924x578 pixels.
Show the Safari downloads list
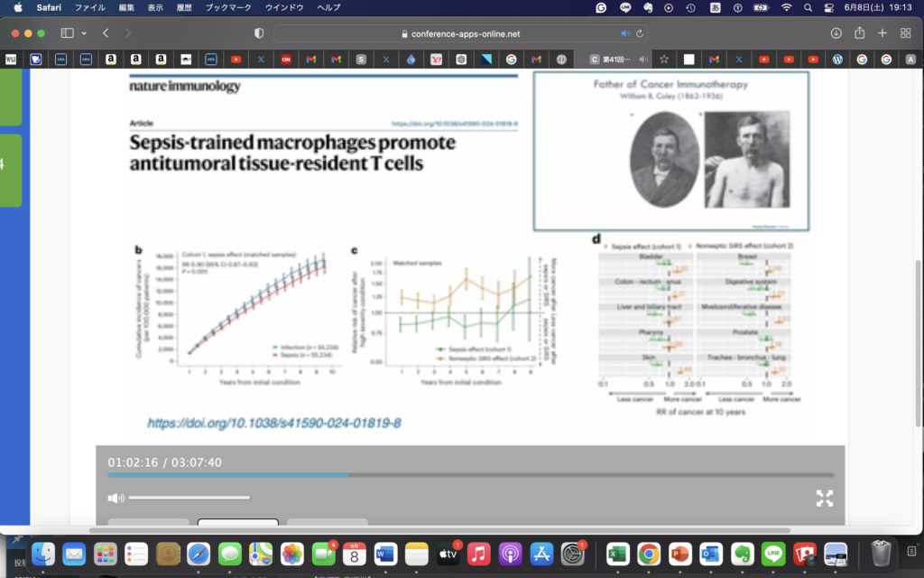pos(836,33)
